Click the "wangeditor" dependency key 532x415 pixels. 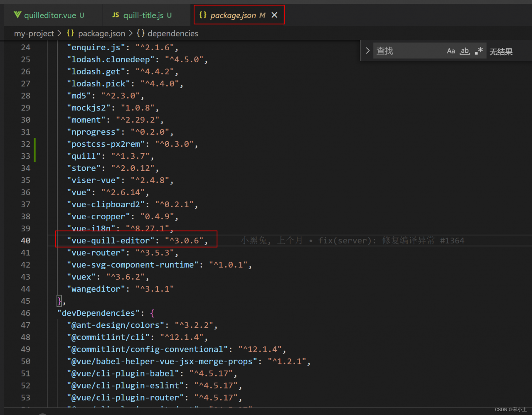[x=96, y=289]
